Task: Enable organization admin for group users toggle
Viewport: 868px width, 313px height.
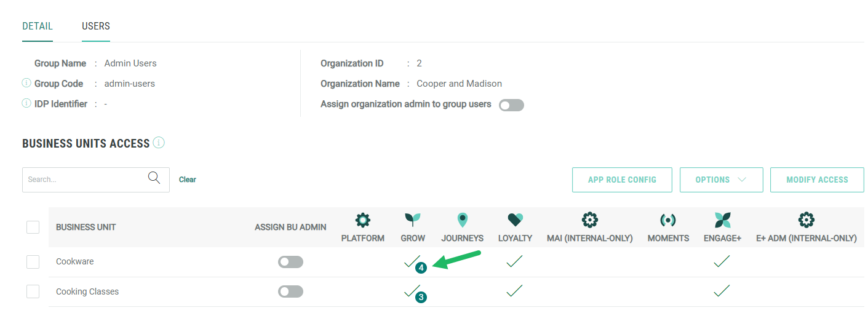Action: 511,105
